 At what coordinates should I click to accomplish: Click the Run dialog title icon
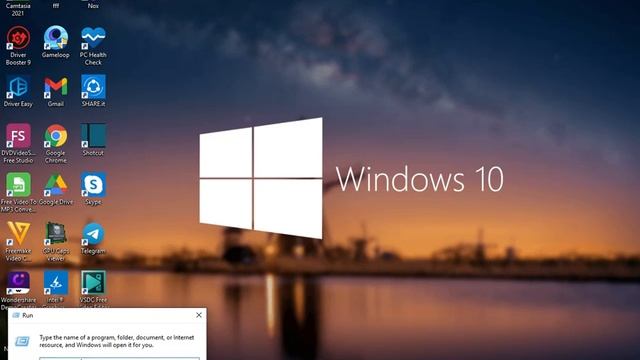[16, 315]
